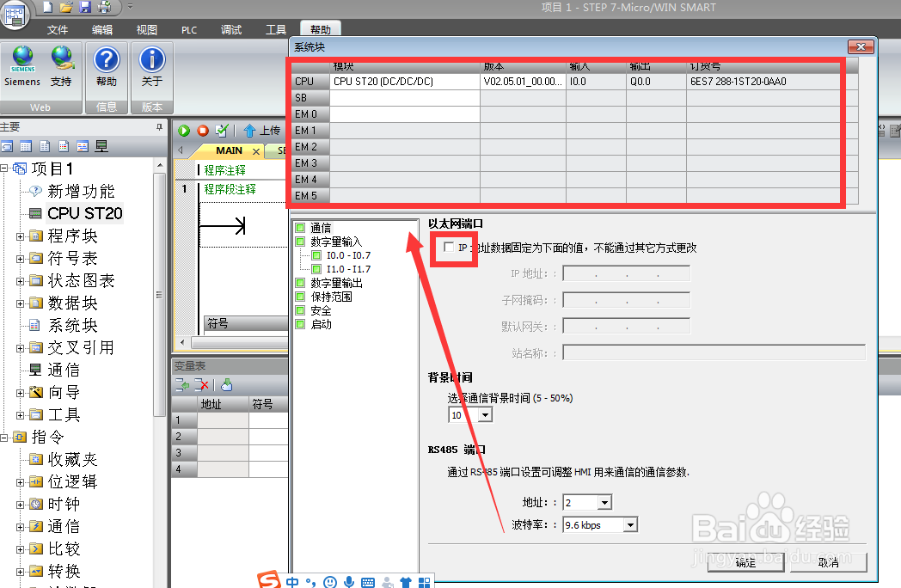The height and width of the screenshot is (588, 901).
Task: Select 系统块 in project tree
Action: [x=72, y=325]
